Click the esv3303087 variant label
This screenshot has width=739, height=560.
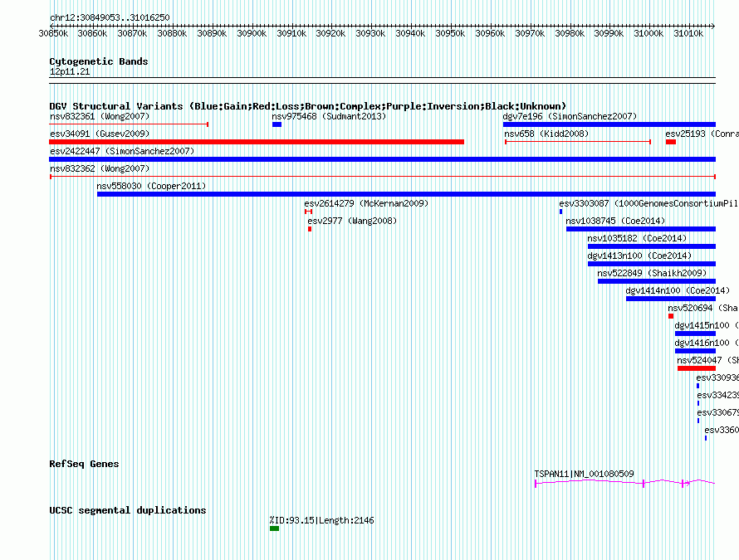point(648,203)
